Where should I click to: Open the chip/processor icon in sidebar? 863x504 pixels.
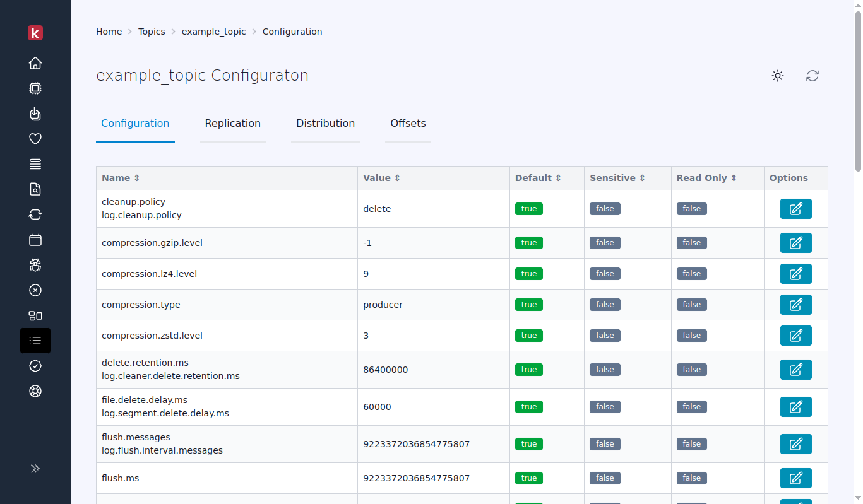[35, 88]
